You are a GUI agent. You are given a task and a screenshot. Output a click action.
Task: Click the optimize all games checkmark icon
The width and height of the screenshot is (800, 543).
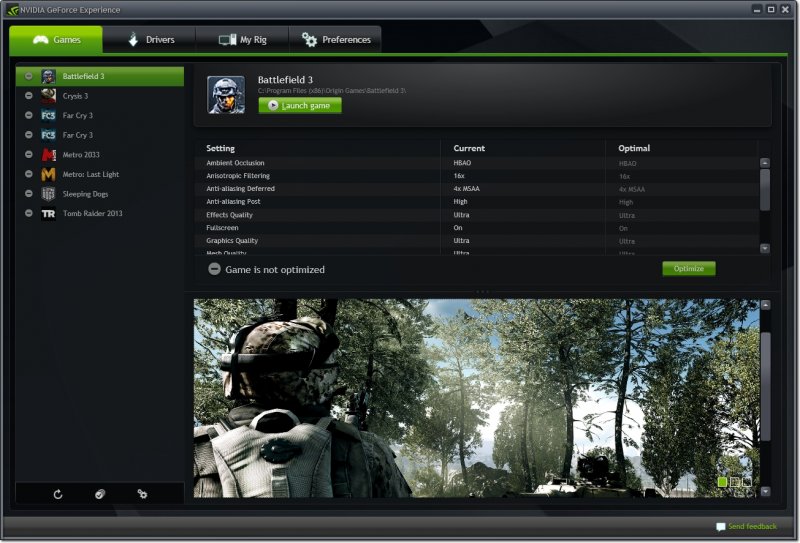(x=100, y=494)
